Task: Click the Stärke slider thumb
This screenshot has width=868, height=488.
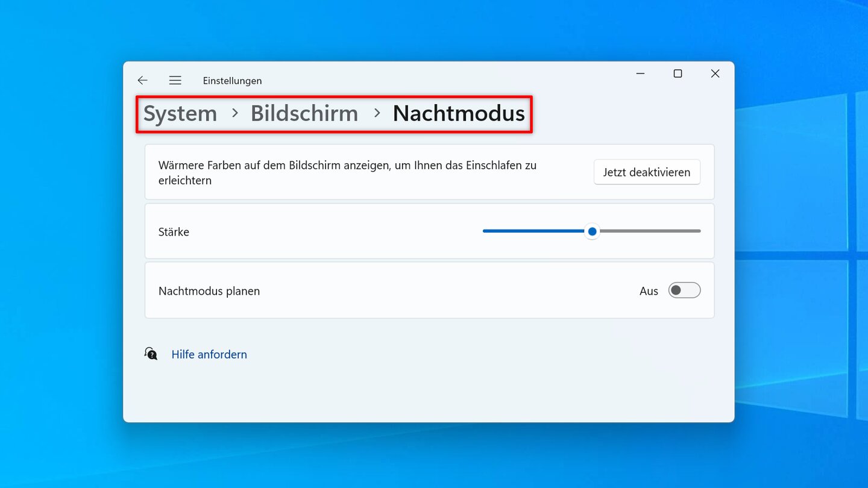Action: coord(592,231)
